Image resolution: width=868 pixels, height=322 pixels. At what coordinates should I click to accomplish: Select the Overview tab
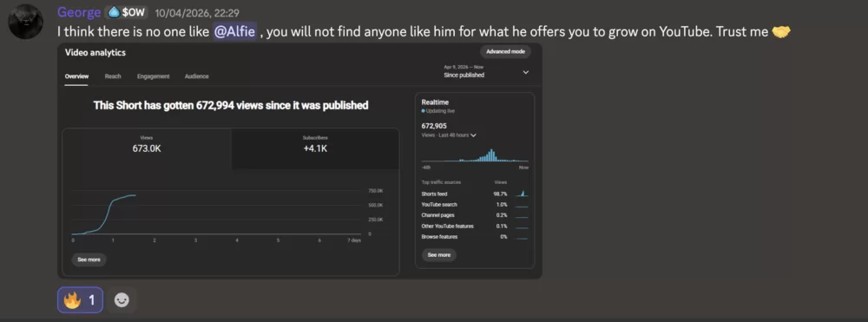pyautogui.click(x=76, y=76)
